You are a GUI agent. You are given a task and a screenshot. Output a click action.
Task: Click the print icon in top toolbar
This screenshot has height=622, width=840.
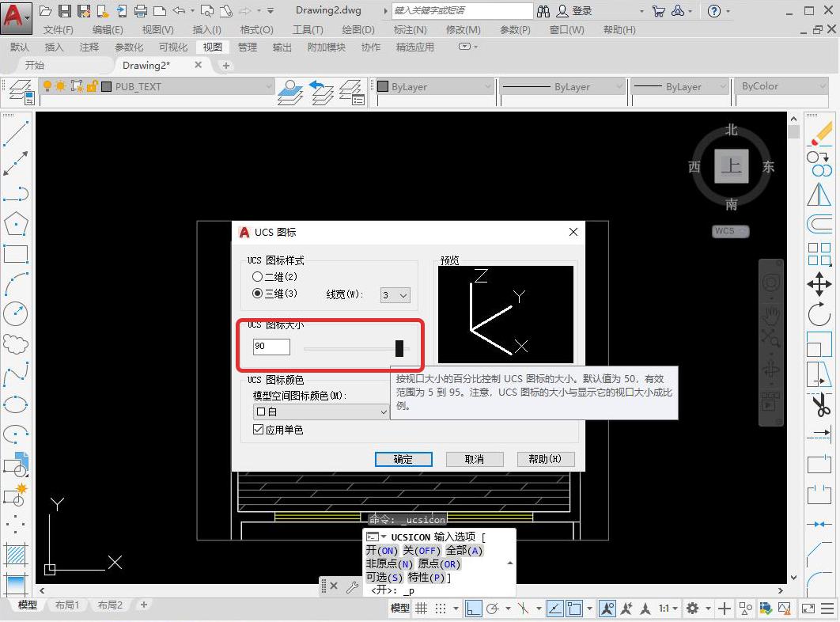point(141,10)
